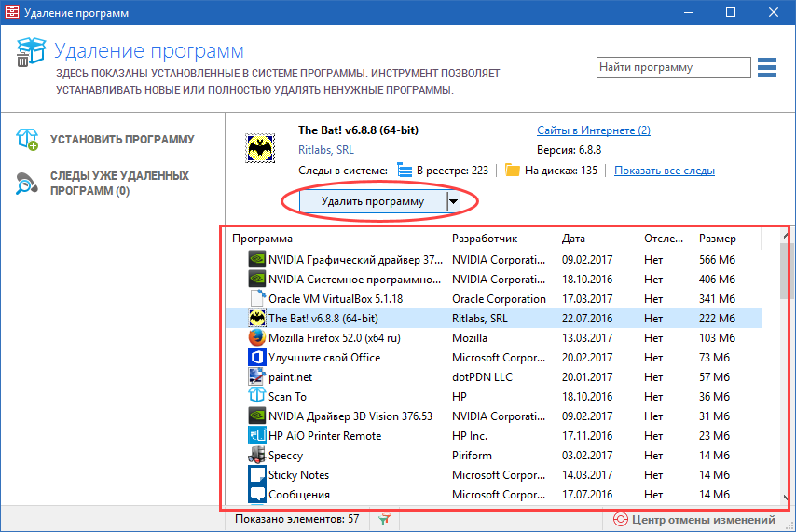796x532 pixels.
Task: Sort by Отсле... column header
Action: [x=665, y=239]
